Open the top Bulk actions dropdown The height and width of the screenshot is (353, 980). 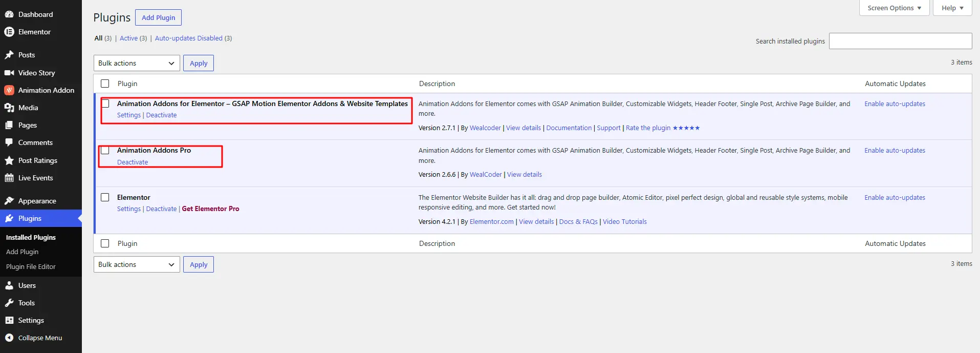pyautogui.click(x=137, y=63)
